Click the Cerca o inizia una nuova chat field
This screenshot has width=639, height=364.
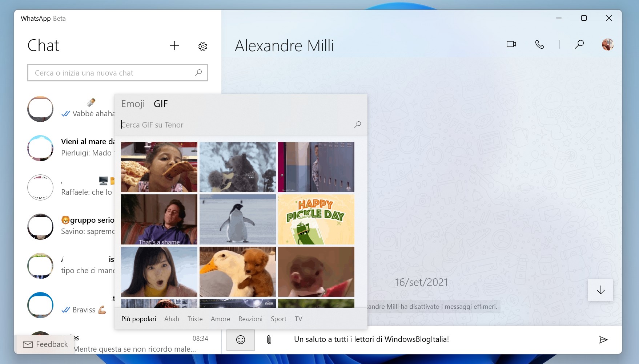click(118, 73)
